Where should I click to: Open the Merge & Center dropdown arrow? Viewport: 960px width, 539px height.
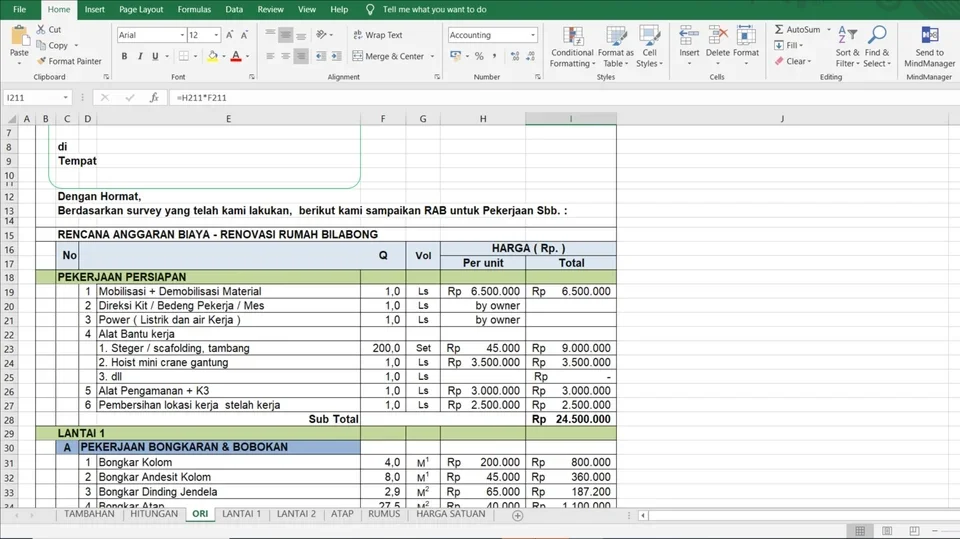(432, 56)
